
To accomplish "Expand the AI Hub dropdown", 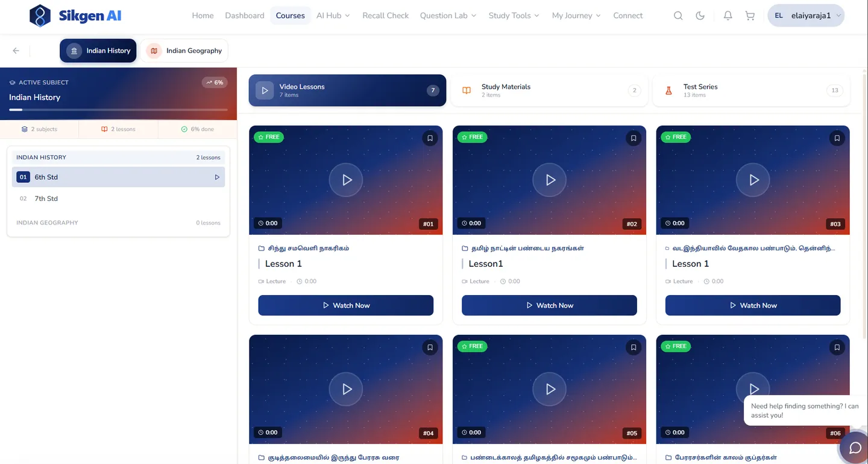I will pos(333,16).
